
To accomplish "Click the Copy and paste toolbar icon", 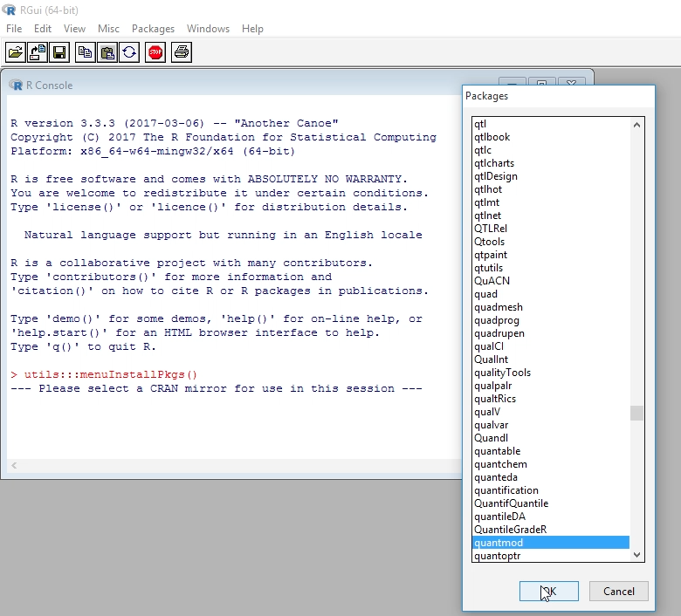I will pyautogui.click(x=129, y=52).
